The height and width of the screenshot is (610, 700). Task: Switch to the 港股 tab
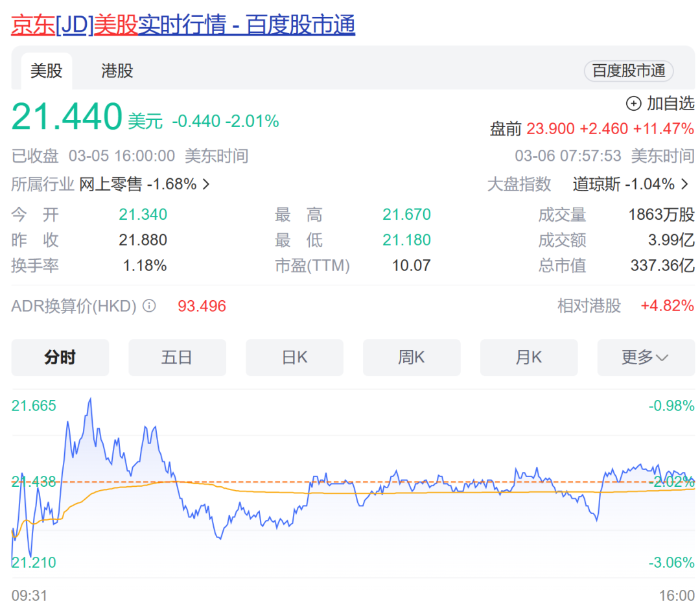click(117, 71)
